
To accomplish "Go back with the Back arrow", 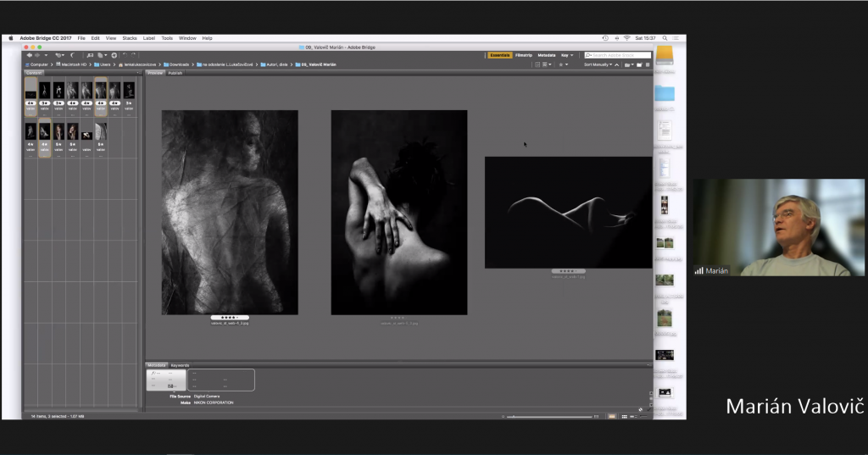I will 29,55.
